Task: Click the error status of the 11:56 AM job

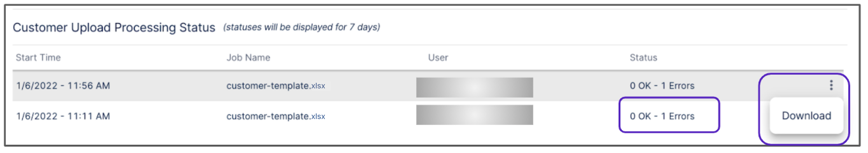Action: [x=662, y=86]
